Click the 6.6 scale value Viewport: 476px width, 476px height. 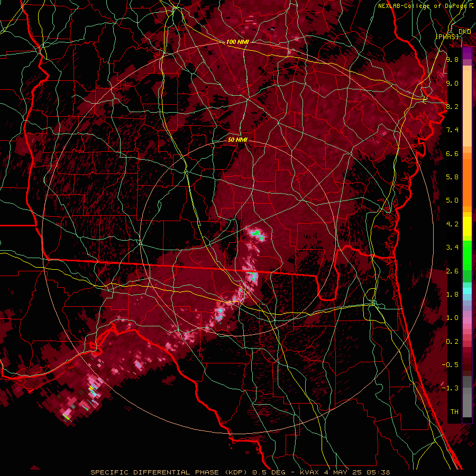coord(452,153)
